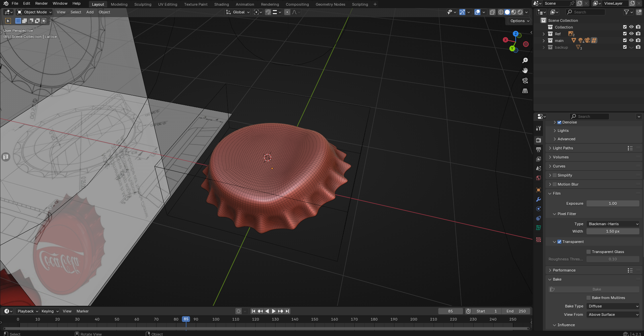644x336 pixels.
Task: Click the zoom view magnifier gizmo
Action: [x=525, y=60]
